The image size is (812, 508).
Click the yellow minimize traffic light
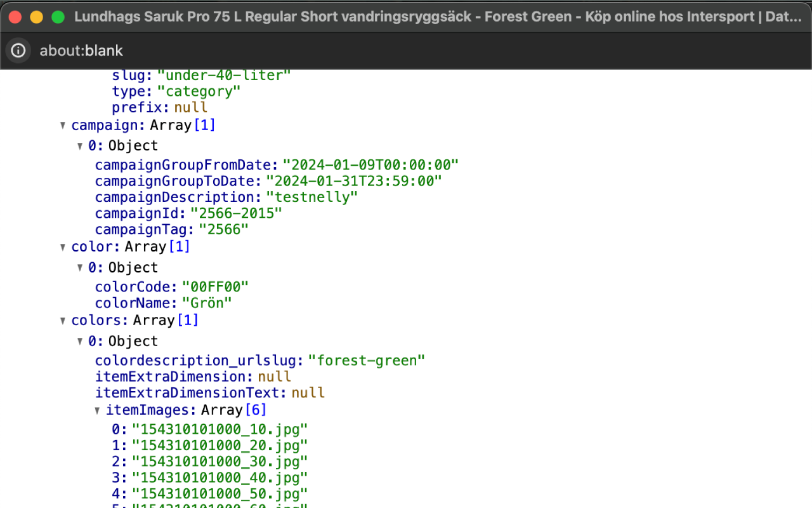[36, 17]
